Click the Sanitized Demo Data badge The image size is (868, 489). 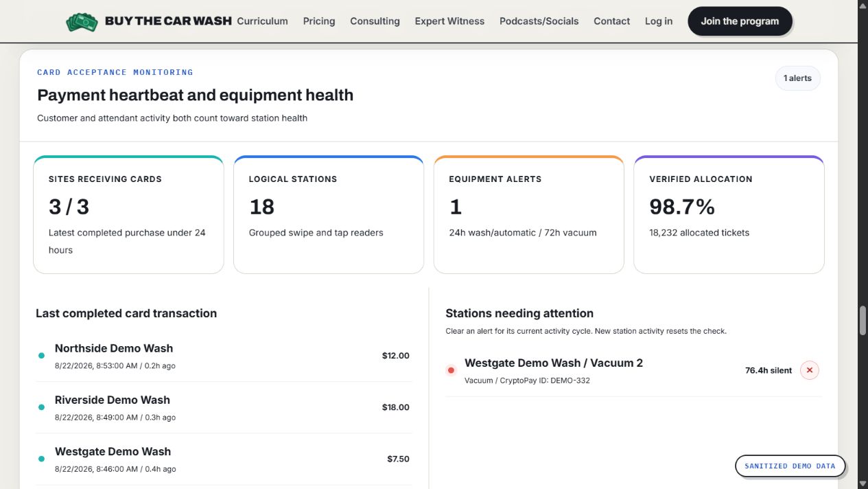coord(790,466)
